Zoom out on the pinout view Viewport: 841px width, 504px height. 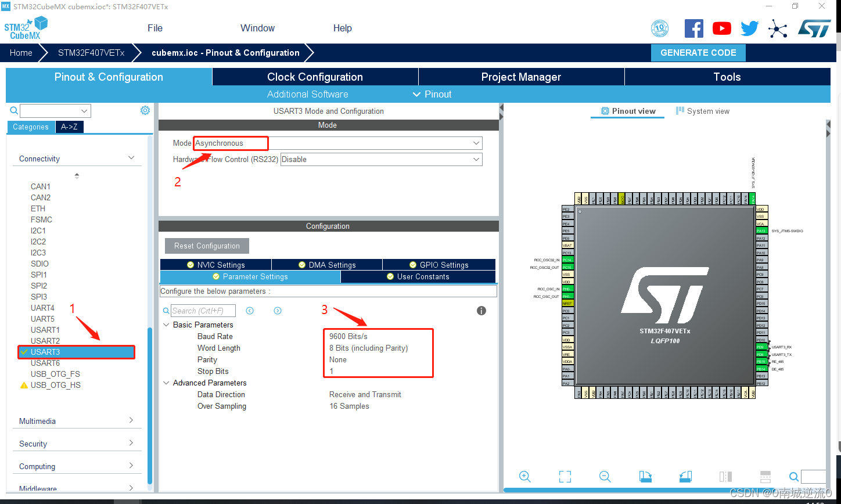tap(605, 476)
